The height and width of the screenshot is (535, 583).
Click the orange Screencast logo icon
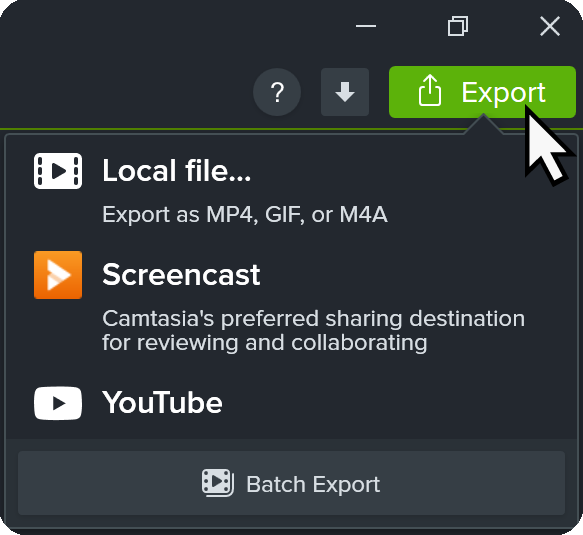pos(58,275)
